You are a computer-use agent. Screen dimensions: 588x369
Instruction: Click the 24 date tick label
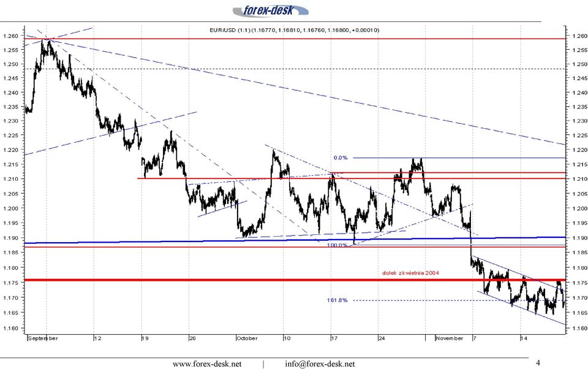pyautogui.click(x=382, y=338)
